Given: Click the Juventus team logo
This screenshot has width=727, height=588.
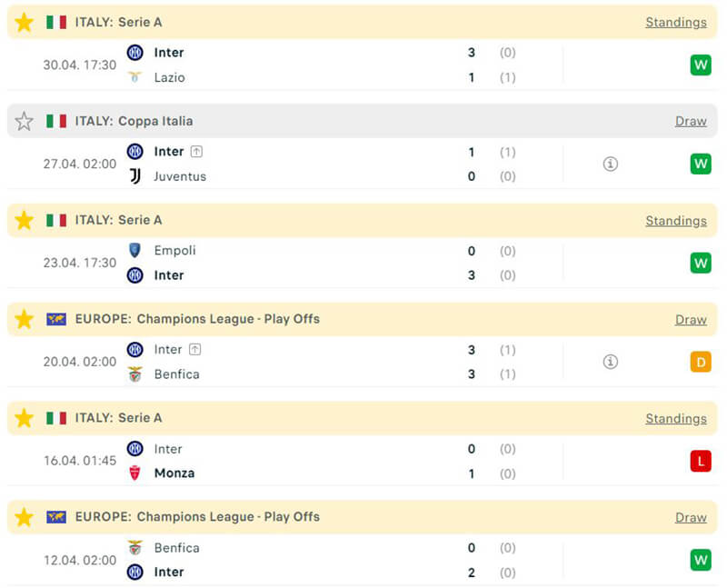Looking at the screenshot, I should coord(134,176).
